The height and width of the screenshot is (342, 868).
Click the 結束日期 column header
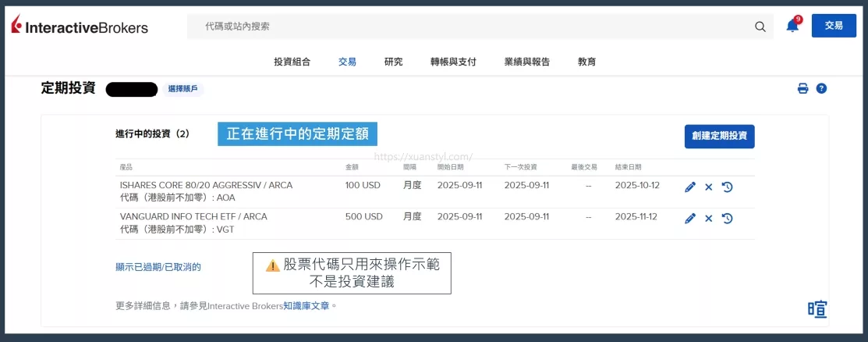629,167
